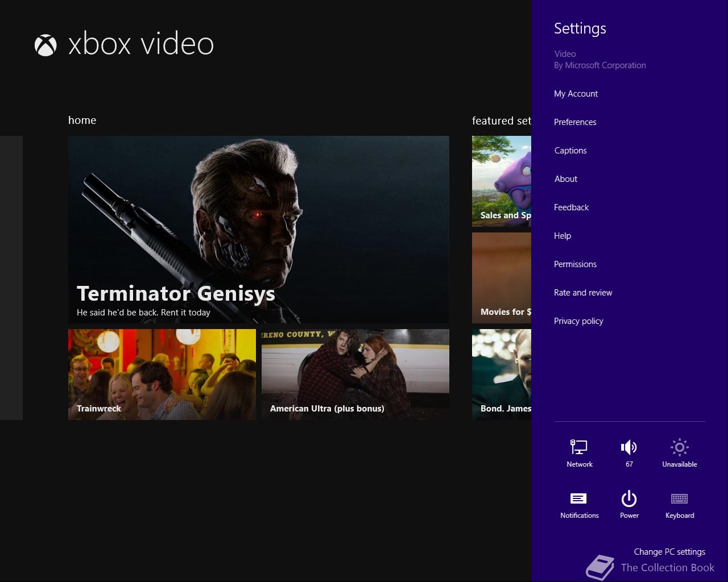
Task: Open the Privacy policy link
Action: (578, 321)
